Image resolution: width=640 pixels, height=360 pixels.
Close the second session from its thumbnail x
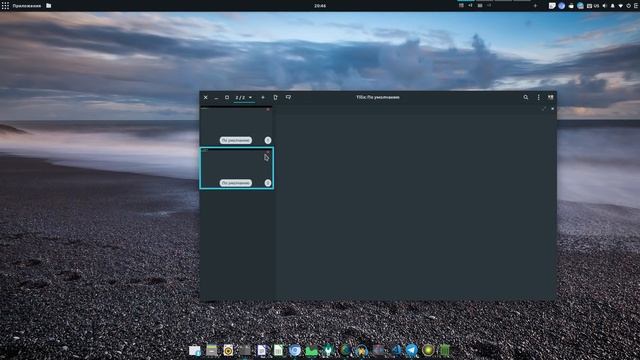pyautogui.click(x=268, y=152)
